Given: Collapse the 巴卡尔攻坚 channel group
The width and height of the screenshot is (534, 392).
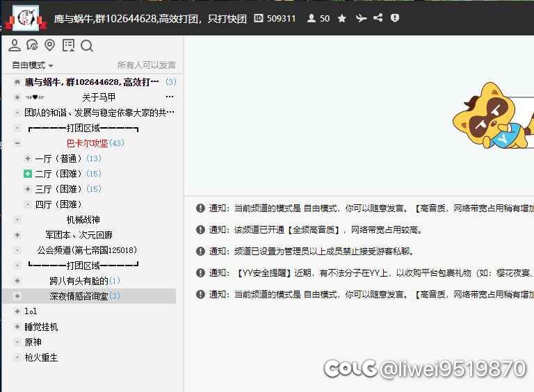Looking at the screenshot, I should [x=17, y=143].
